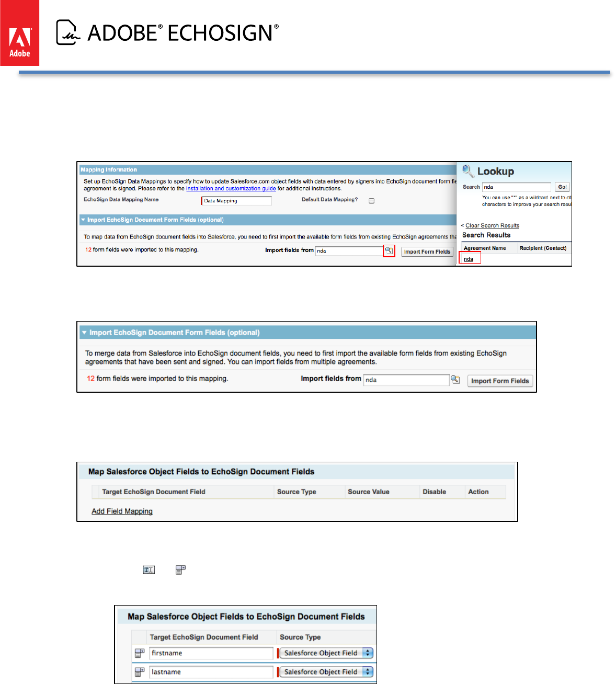Click the Source Value column header
Image resolution: width=616 pixels, height=684 pixels.
click(369, 492)
